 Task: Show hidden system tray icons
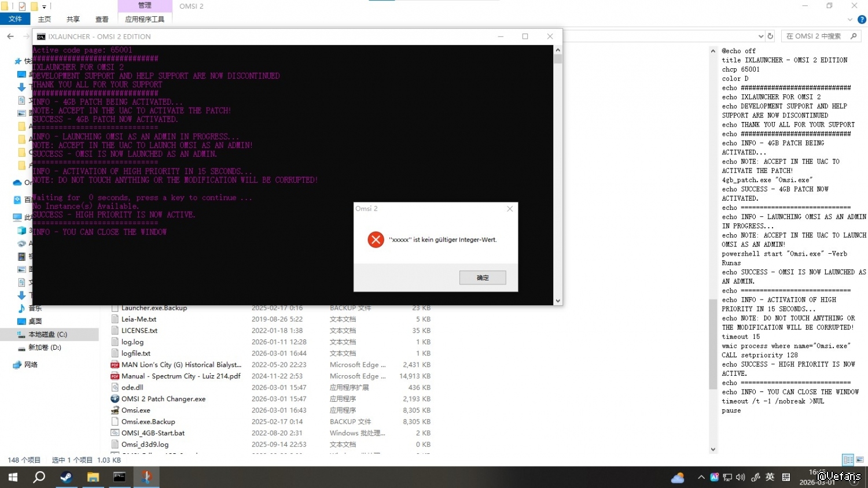701,478
